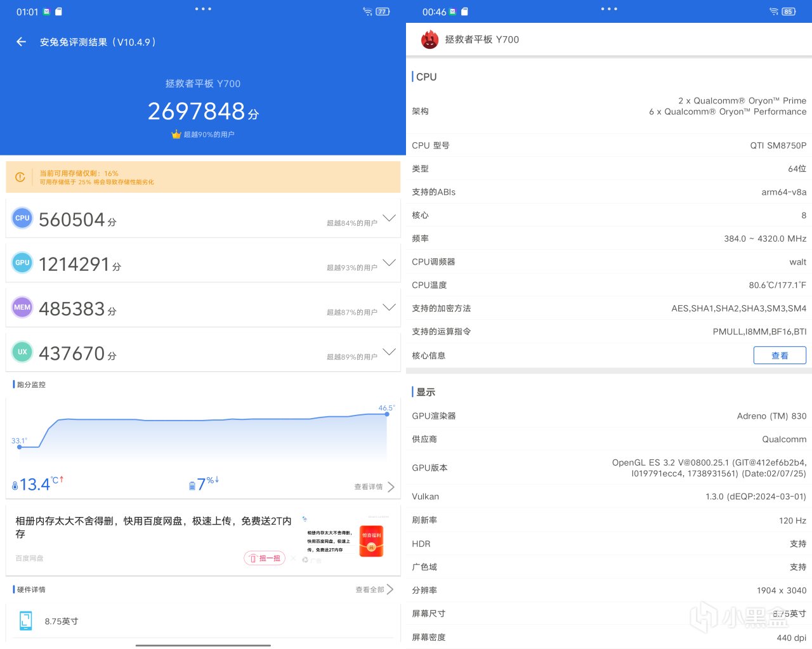812x649 pixels.
Task: Open 查看详情 for temperature monitoring
Action: pyautogui.click(x=374, y=487)
